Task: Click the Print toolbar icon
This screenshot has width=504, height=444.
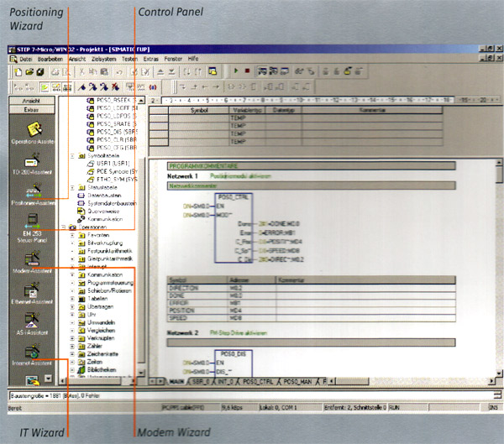Action: point(55,71)
